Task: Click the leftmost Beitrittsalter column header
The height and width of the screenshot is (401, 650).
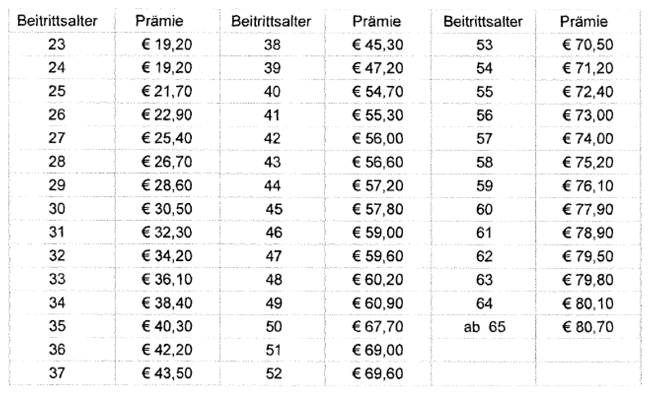Action: point(56,21)
